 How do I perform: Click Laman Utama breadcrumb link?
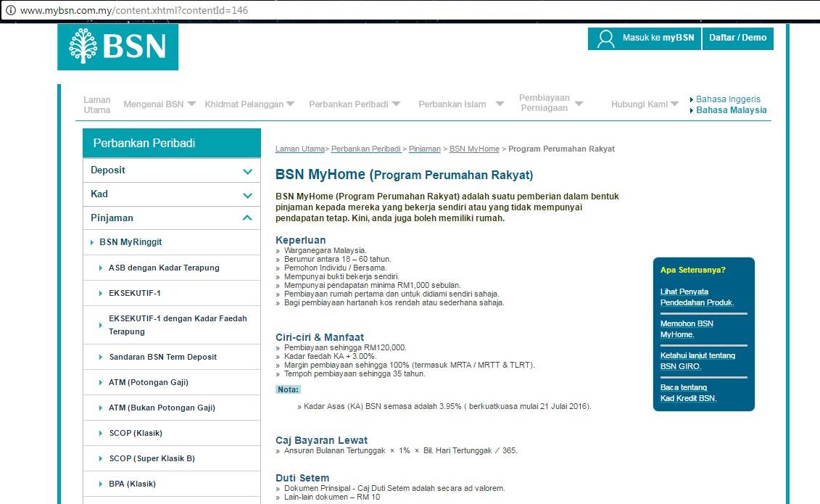tap(300, 149)
